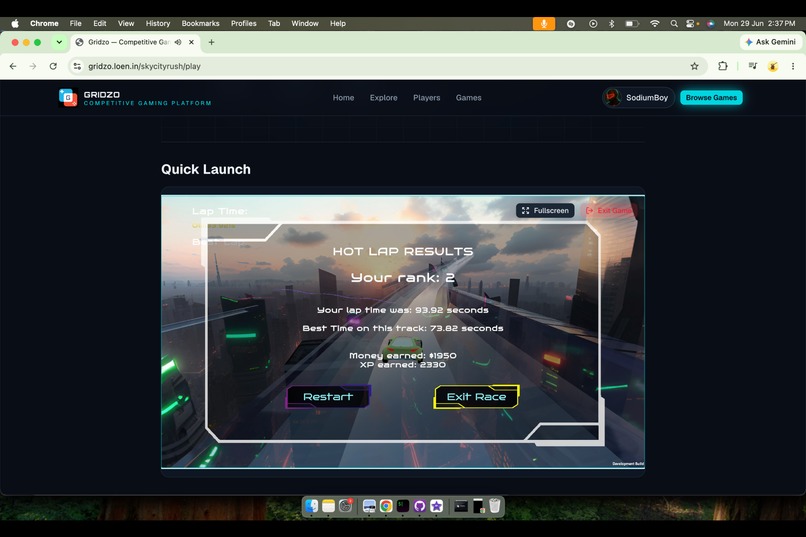Screen dimensions: 806x537
Task: Expand the tab search dropdown
Action: point(59,42)
